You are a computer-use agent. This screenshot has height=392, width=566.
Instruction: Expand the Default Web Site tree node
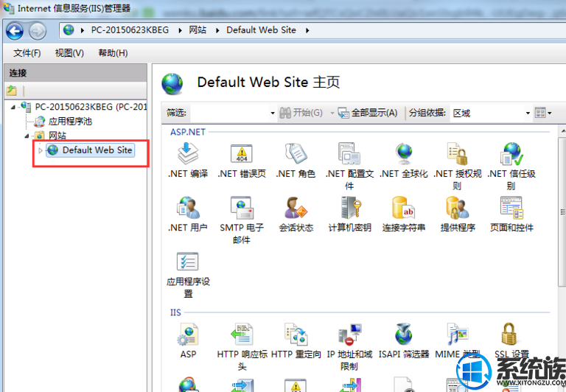[41, 150]
